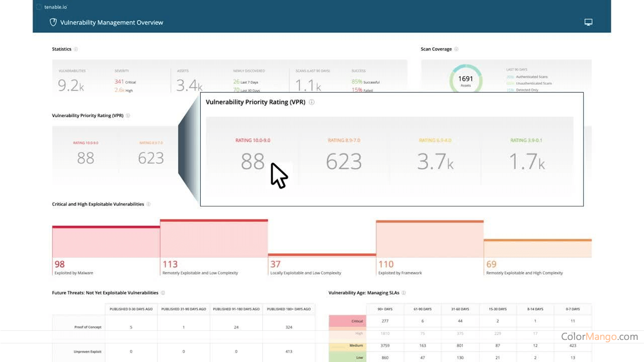Select the Rating 3.9-0.1 tile showing 1.7k

527,155
